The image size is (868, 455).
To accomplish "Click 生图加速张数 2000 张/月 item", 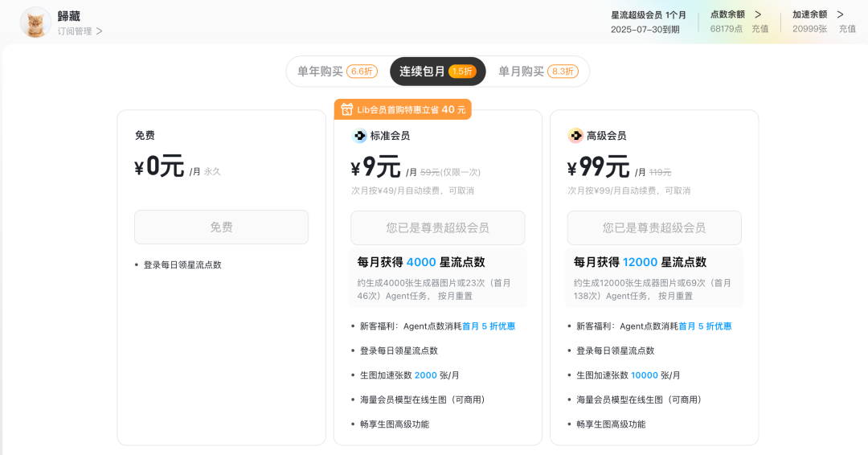I will coord(410,375).
